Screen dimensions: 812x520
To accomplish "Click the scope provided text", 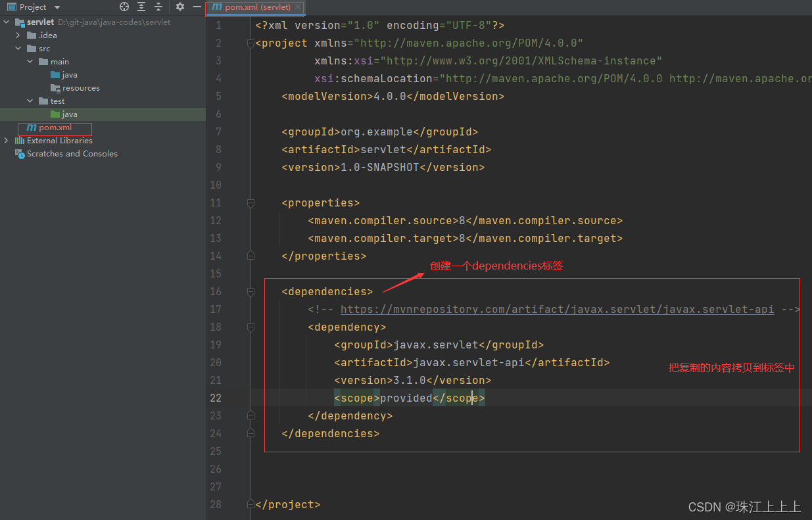I will (x=406, y=398).
